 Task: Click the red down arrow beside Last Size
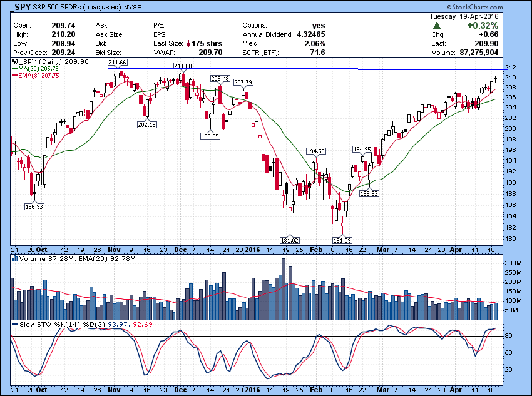coord(188,44)
